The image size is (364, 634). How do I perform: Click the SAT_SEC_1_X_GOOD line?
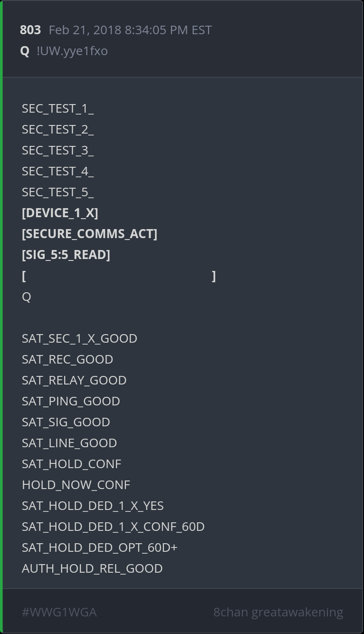pos(79,338)
